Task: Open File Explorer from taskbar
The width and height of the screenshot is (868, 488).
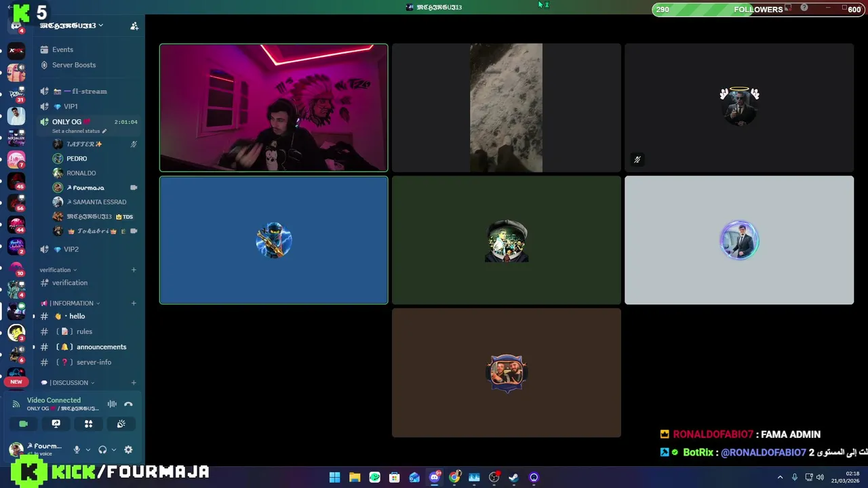Action: [x=355, y=477]
